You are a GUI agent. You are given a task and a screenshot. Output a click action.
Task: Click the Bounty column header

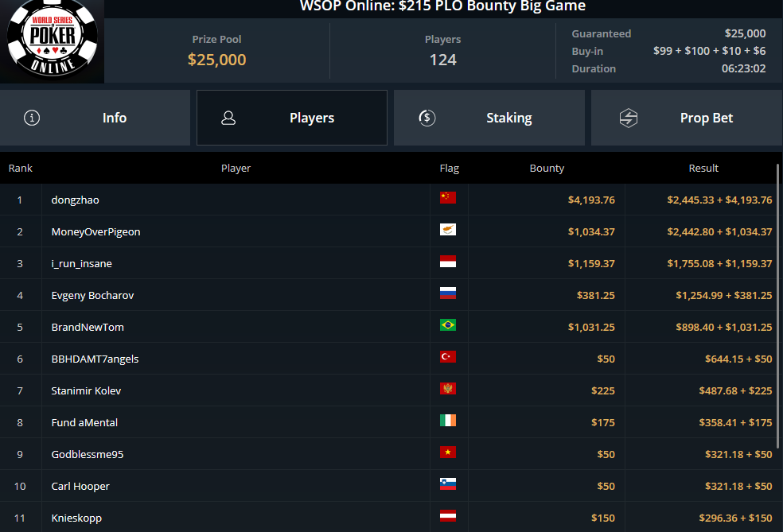click(547, 168)
